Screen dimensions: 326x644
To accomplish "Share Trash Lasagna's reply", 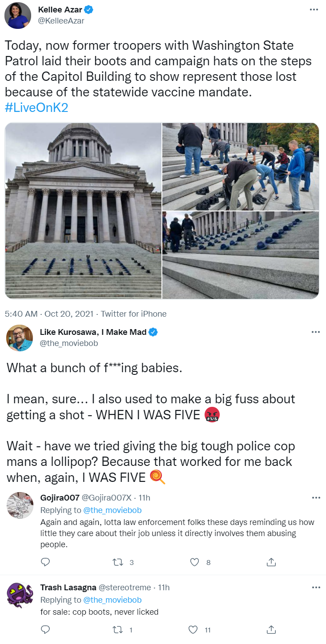I will 271,629.
